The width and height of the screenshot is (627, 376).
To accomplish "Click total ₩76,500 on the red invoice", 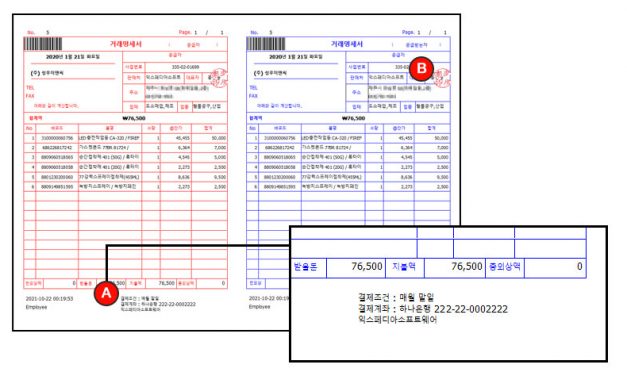I will (134, 118).
